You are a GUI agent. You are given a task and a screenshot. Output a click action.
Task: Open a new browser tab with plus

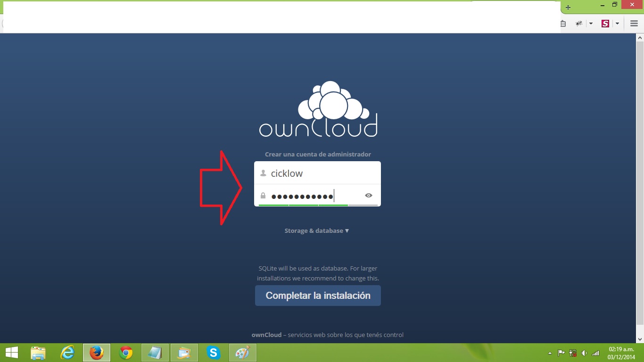click(x=568, y=8)
